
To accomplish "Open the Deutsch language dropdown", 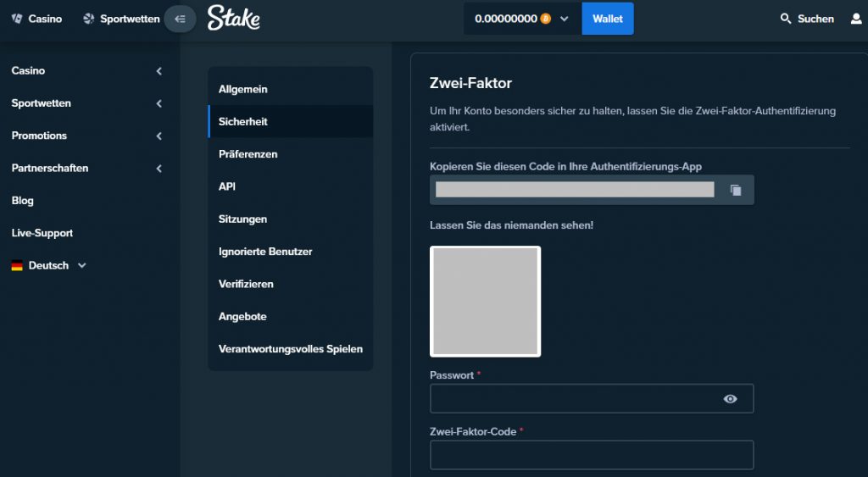I will 48,266.
